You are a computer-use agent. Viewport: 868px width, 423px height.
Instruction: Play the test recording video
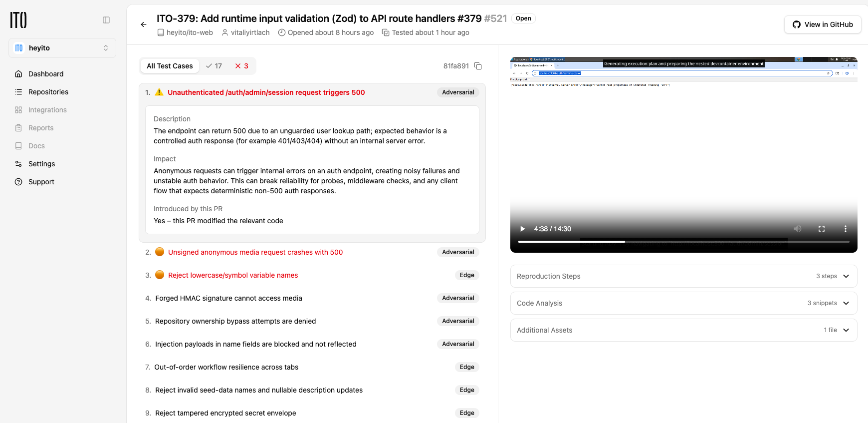(522, 229)
